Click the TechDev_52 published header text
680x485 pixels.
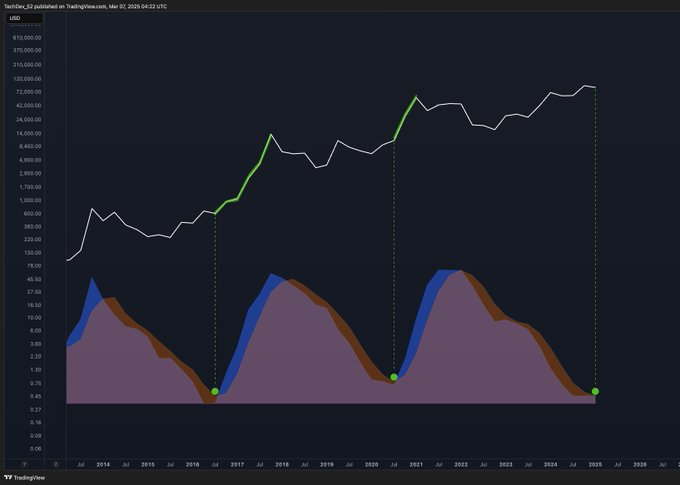coord(85,7)
